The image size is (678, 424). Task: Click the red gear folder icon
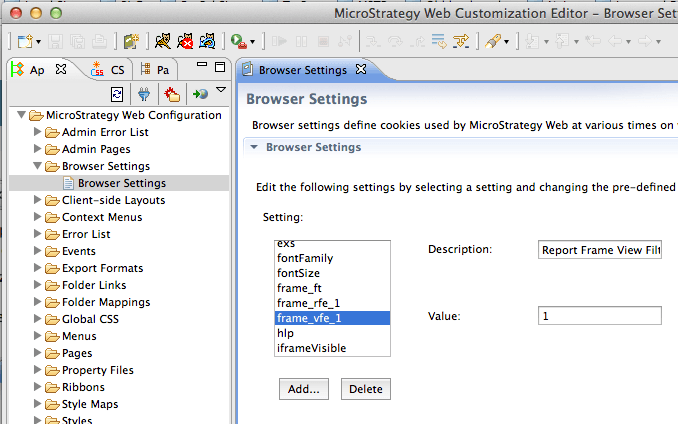172,94
